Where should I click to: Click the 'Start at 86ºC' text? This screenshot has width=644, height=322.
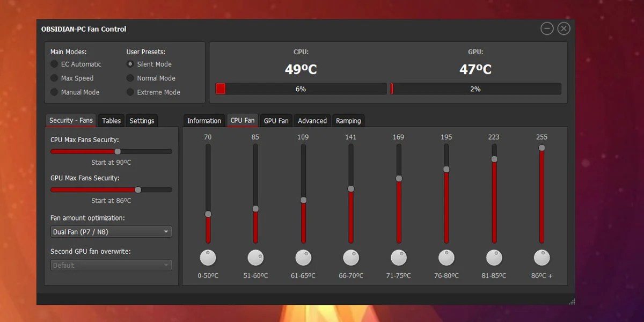111,201
